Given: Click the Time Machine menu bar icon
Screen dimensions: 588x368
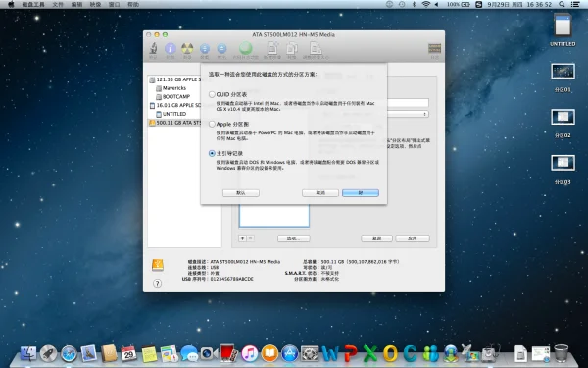Looking at the screenshot, I should point(402,5).
